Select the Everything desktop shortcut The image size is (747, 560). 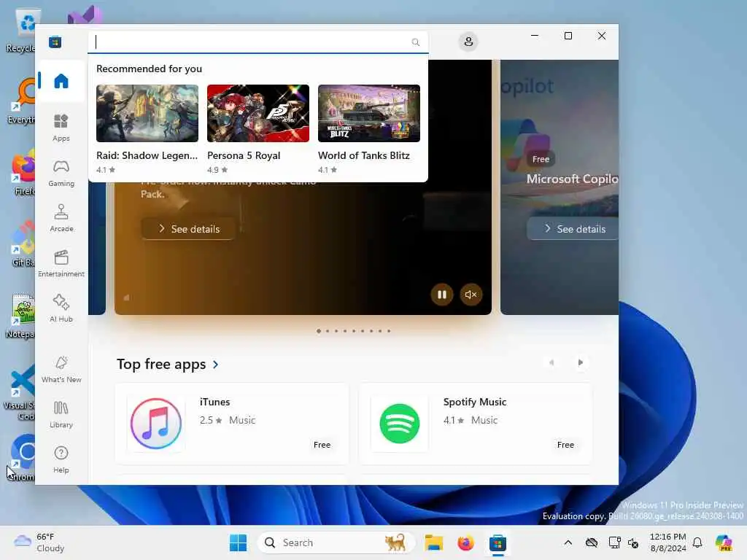coord(21,102)
